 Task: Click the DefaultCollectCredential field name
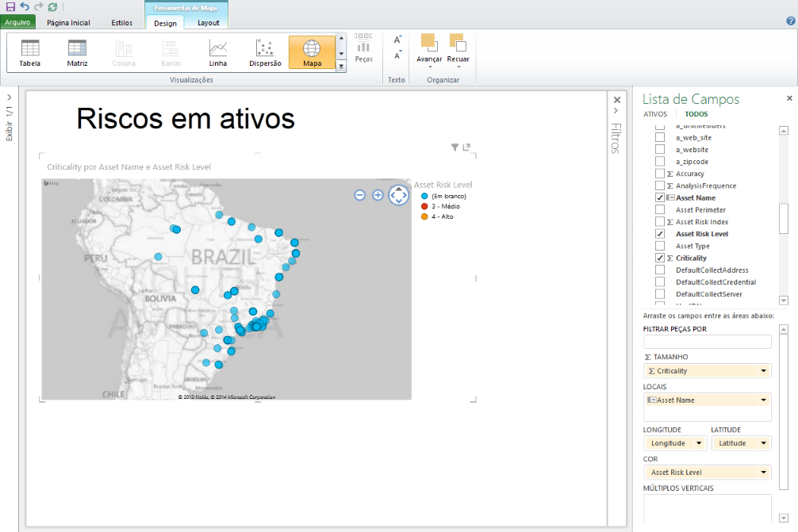tap(716, 281)
